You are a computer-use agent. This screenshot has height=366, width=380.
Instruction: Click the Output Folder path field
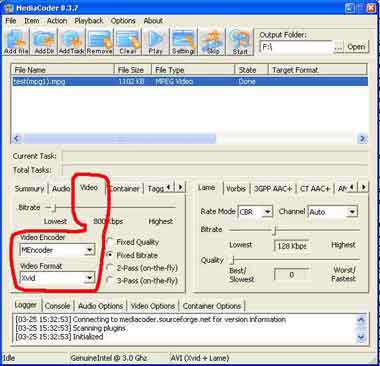(296, 47)
